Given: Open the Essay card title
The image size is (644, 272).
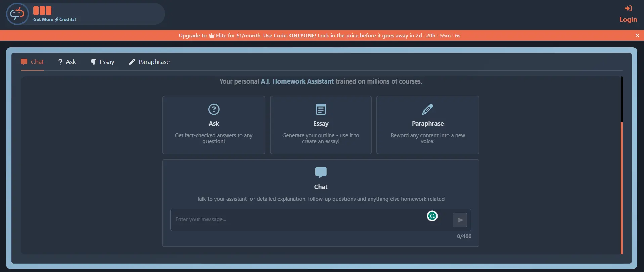Looking at the screenshot, I should pyautogui.click(x=321, y=124).
